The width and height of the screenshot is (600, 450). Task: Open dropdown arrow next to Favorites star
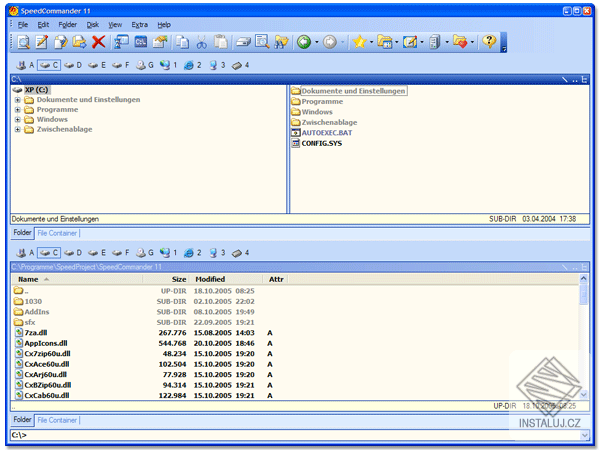click(371, 42)
